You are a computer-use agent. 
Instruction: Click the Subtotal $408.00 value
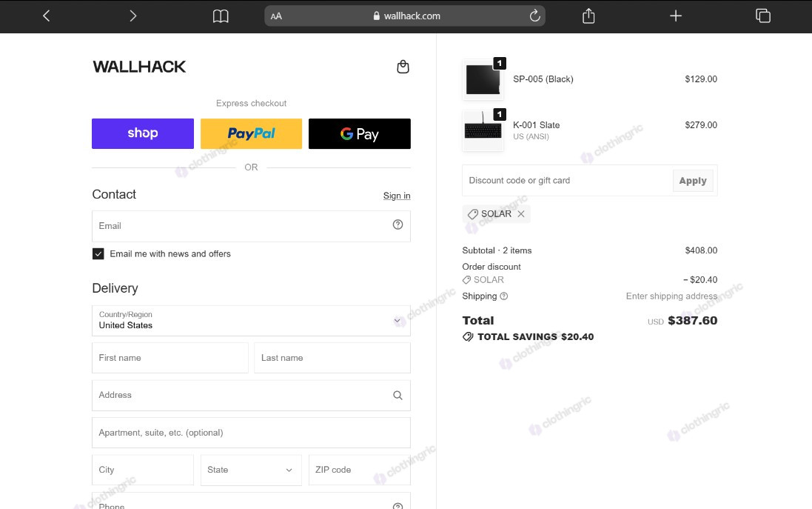(701, 250)
